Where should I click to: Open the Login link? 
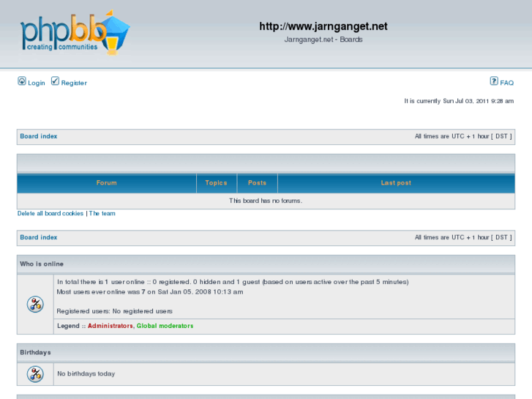coord(37,83)
